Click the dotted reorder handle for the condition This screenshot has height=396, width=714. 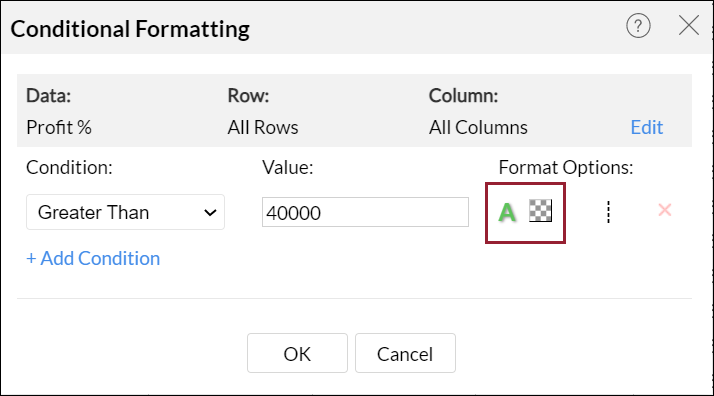click(x=608, y=212)
